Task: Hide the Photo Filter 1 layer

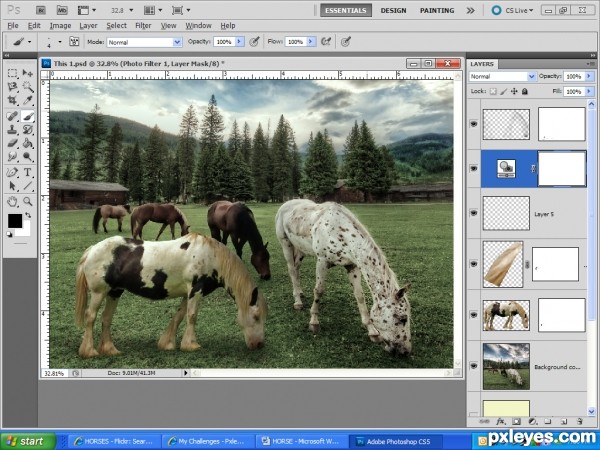Action: click(x=474, y=168)
